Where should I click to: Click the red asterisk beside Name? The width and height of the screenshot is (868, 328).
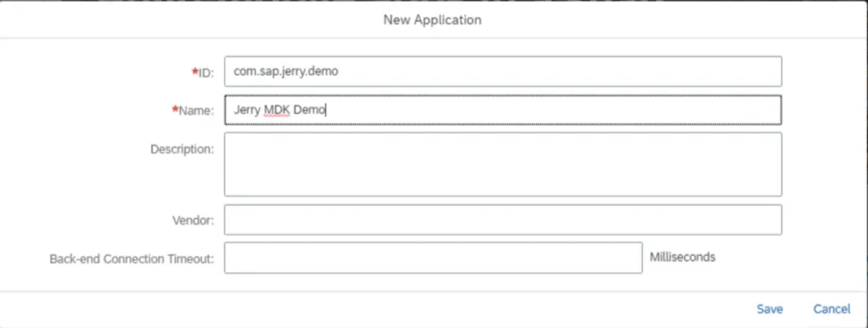coord(175,111)
